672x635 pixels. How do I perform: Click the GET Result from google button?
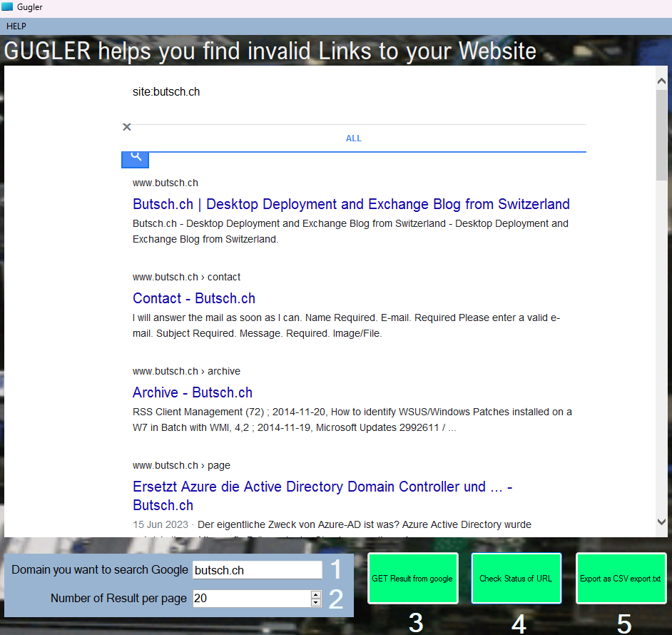[413, 579]
